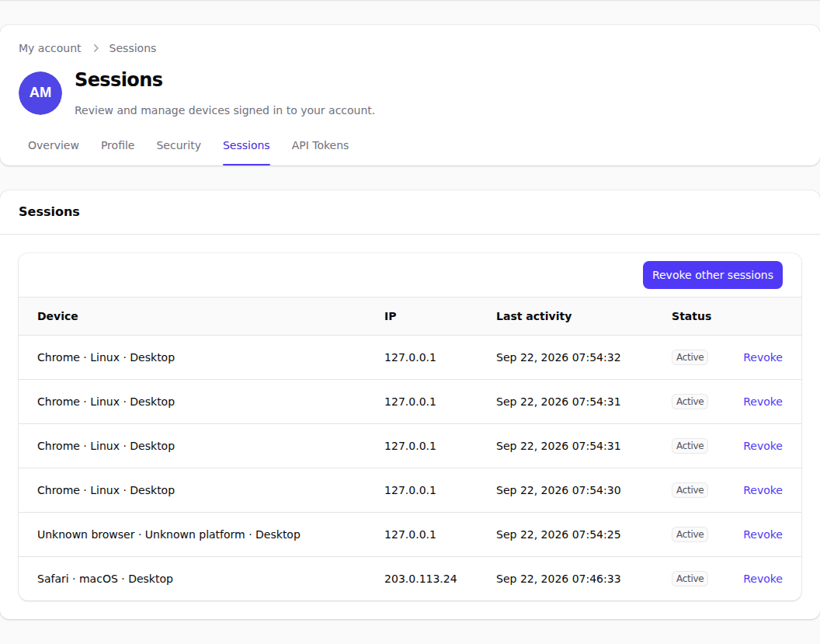Click the Sessions page title heading
Viewport: 820px width, 644px height.
point(119,79)
